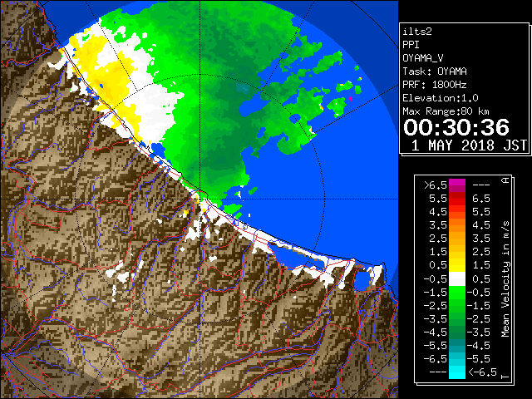Click the '>6.5' legend label
This screenshot has height=399, width=532.
click(436, 185)
